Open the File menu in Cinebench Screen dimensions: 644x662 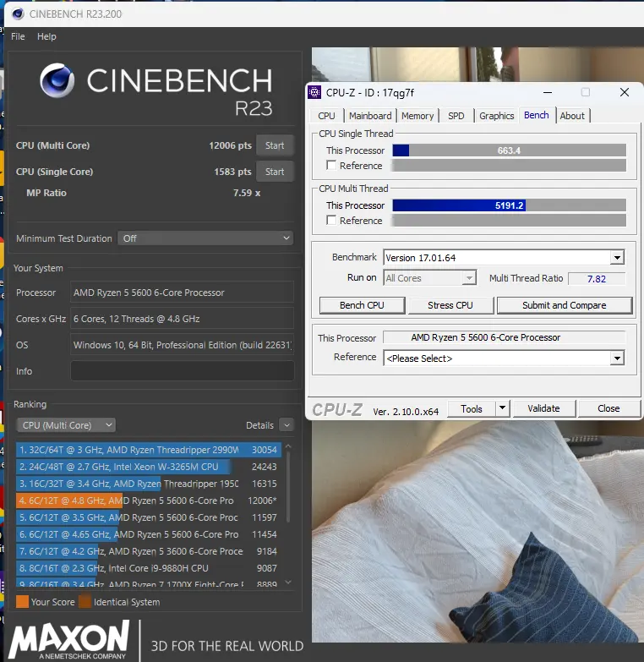pos(18,36)
